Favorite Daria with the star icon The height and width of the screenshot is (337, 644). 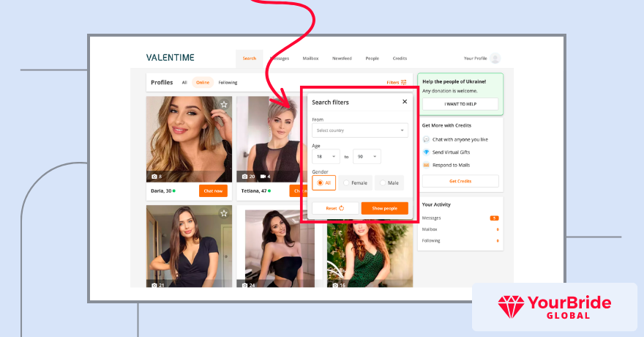pyautogui.click(x=224, y=104)
